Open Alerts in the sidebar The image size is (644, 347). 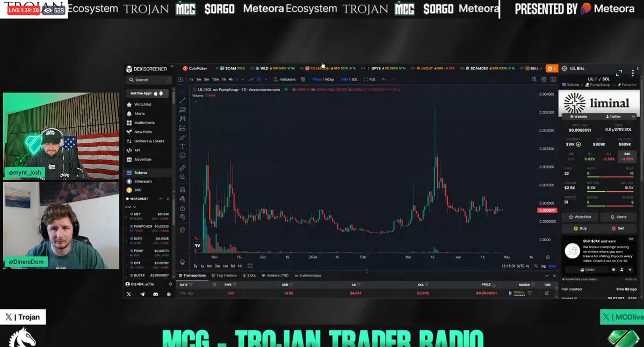135,113
